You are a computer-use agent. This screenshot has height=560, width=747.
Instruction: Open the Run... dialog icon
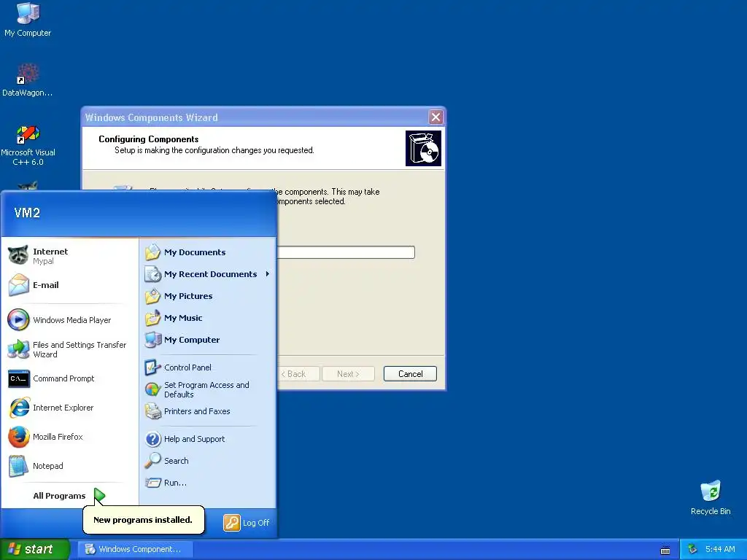click(x=153, y=483)
